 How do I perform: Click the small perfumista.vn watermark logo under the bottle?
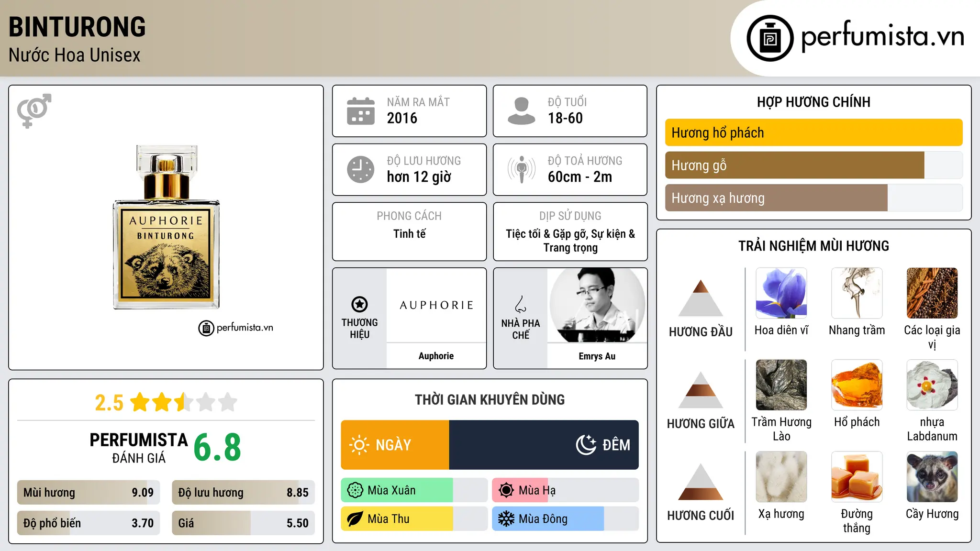[236, 328]
